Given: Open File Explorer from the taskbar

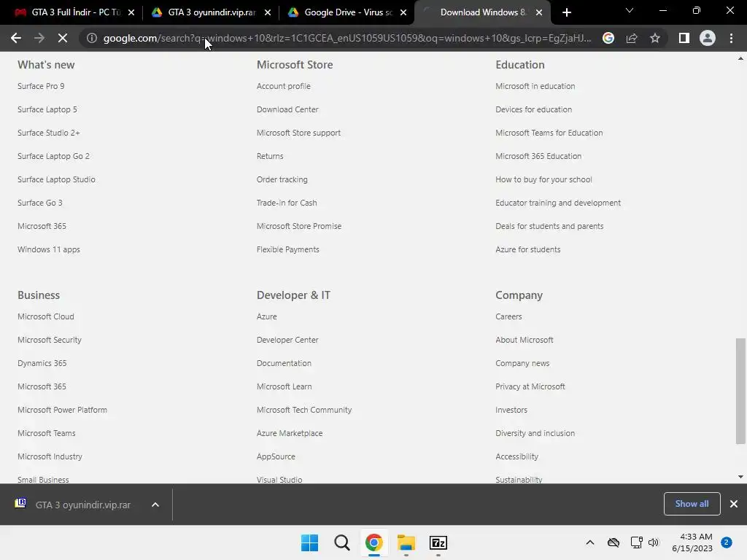Looking at the screenshot, I should (x=406, y=542).
